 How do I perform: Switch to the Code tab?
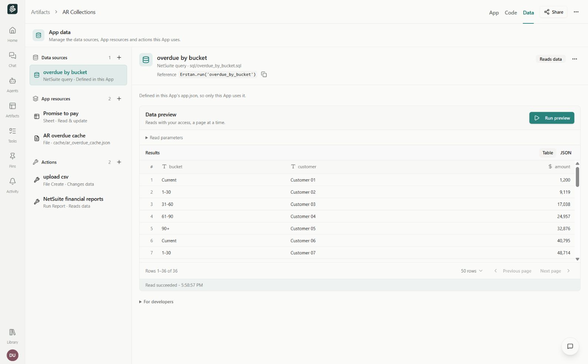(511, 13)
